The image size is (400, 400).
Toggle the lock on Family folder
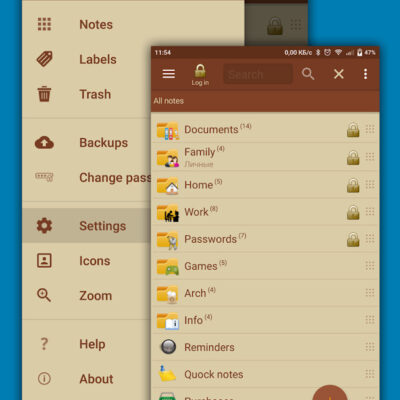[353, 157]
